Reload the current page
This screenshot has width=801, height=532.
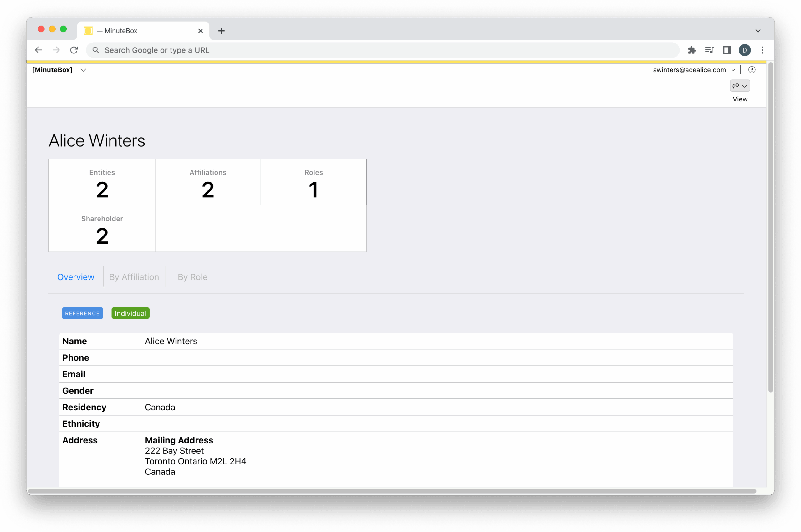tap(74, 50)
